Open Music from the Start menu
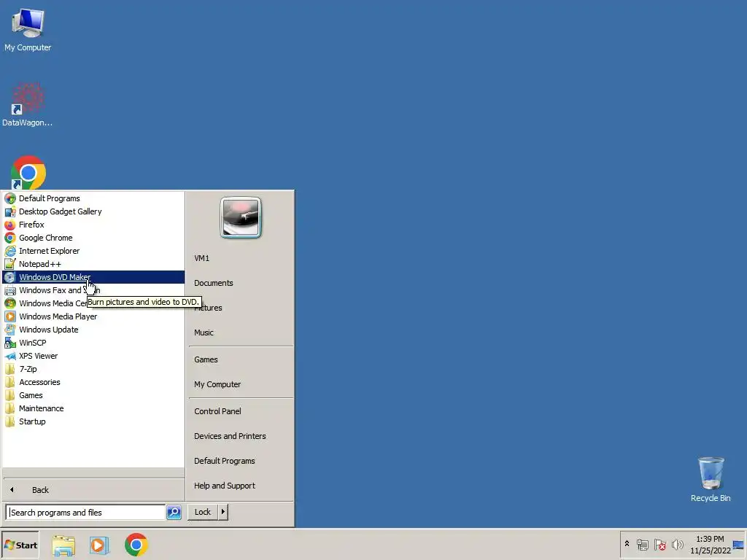 click(x=240, y=332)
